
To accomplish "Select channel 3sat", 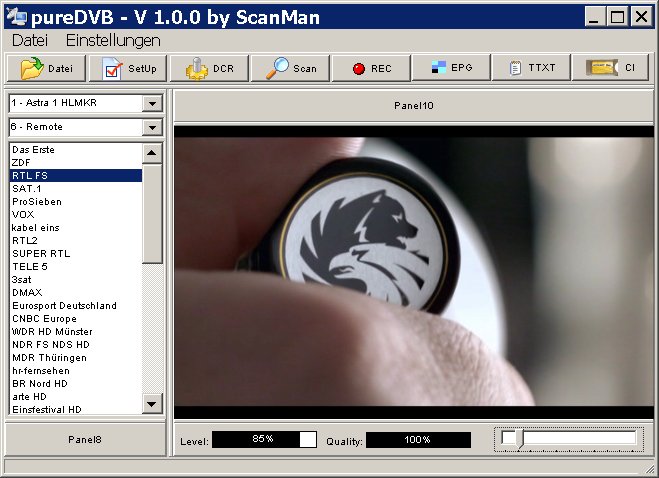I will [x=76, y=280].
